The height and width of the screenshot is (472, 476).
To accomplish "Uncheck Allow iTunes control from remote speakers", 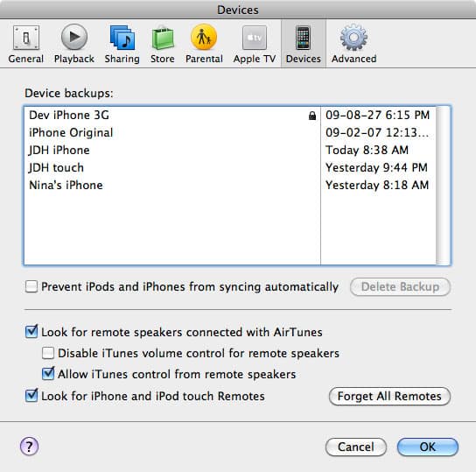I will click(x=48, y=374).
